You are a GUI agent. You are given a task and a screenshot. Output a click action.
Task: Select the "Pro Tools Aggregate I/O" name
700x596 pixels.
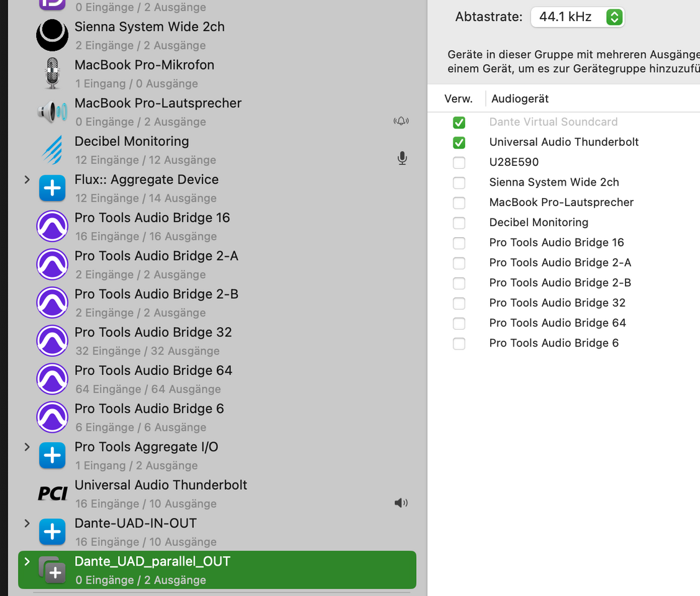tap(147, 447)
